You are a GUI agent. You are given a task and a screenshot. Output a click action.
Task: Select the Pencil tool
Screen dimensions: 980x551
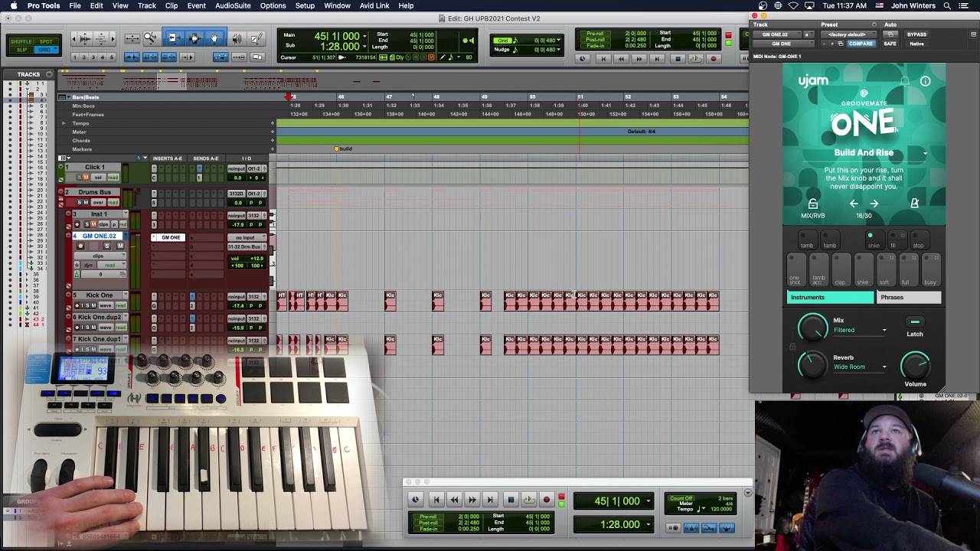pyautogui.click(x=257, y=37)
